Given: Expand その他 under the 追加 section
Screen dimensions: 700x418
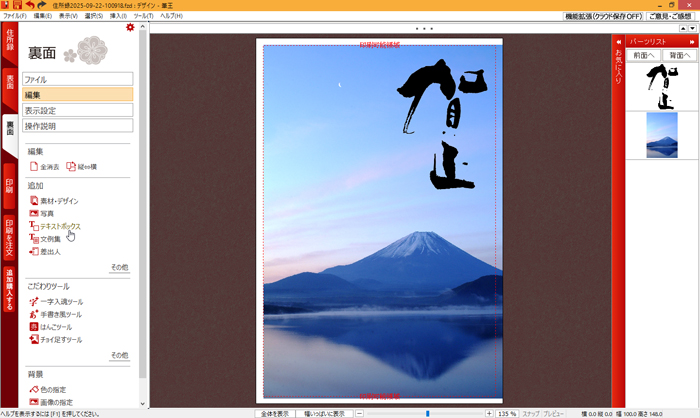Looking at the screenshot, I should 118,268.
